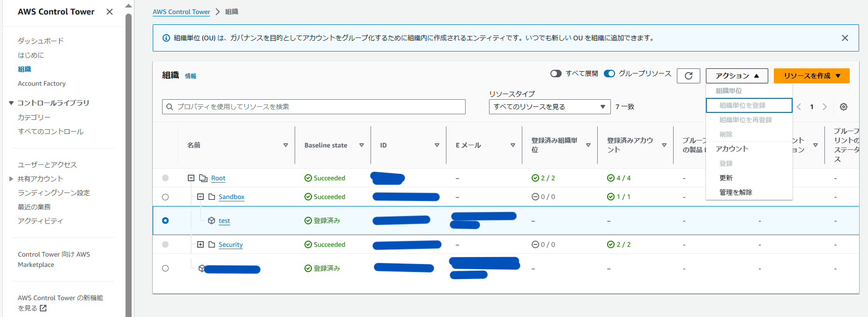Click the Root organization folder icon
Screen dimensions: 868x317
(203, 178)
